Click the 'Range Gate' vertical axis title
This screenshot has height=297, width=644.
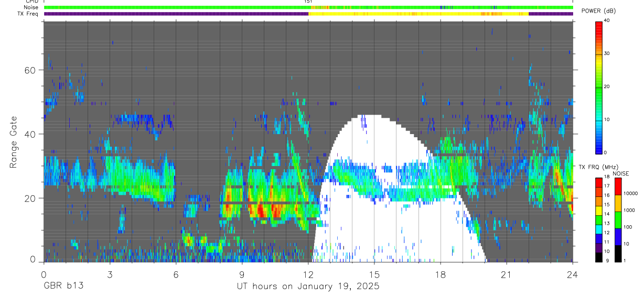coord(14,142)
